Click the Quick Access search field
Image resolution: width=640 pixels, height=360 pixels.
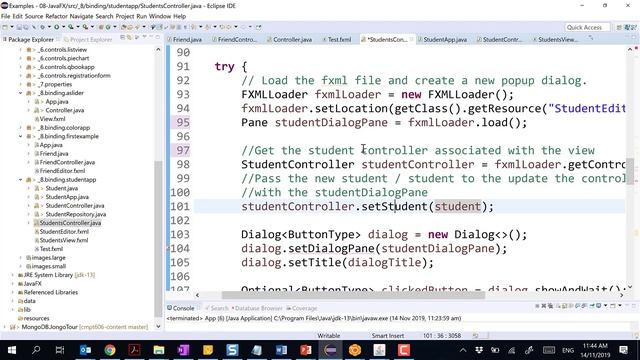(x=587, y=27)
